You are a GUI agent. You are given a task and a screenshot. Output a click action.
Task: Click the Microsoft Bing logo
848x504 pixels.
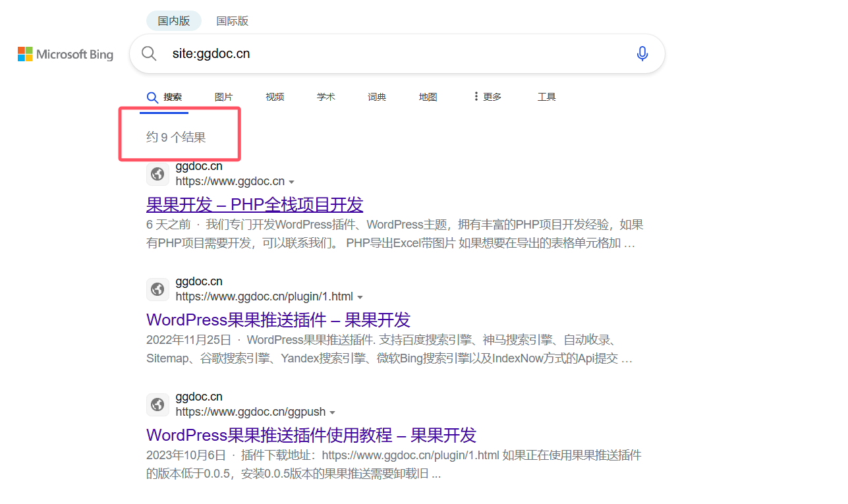pos(65,54)
